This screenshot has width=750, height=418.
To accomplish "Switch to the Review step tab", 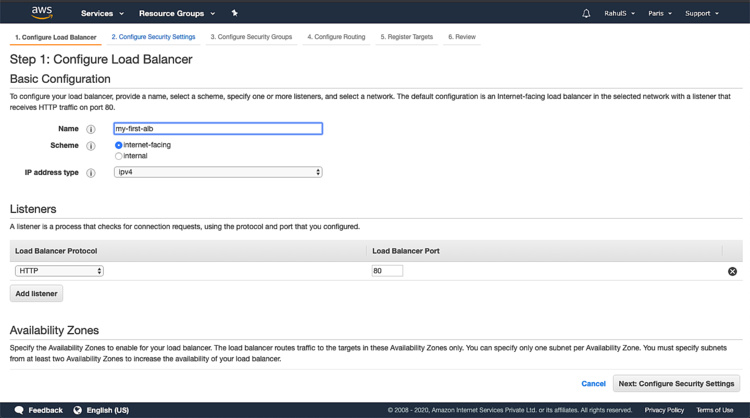I will [x=462, y=37].
